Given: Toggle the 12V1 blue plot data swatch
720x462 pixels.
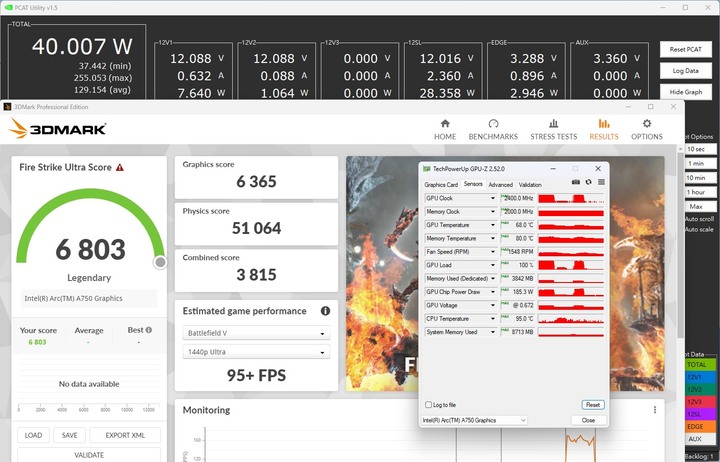Looking at the screenshot, I should coord(700,377).
